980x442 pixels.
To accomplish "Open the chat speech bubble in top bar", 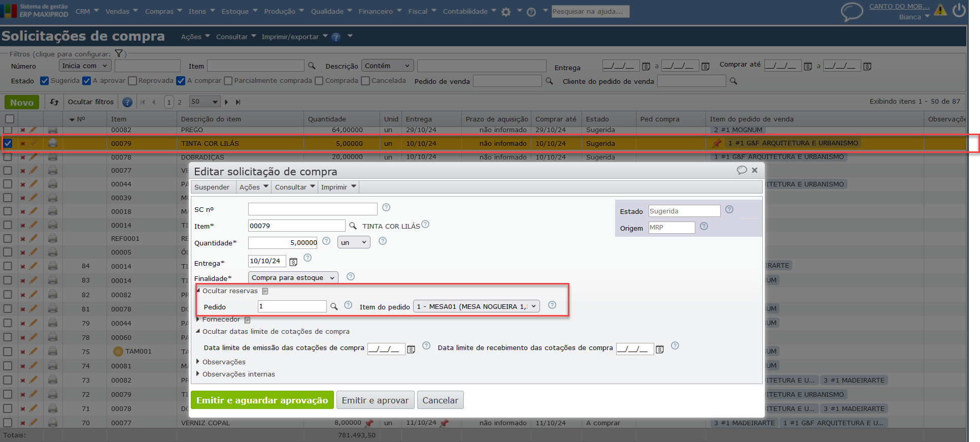I will pos(852,12).
